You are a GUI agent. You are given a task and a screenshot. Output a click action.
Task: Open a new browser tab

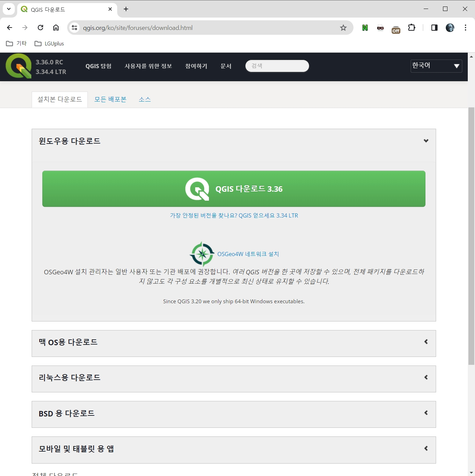click(x=126, y=9)
